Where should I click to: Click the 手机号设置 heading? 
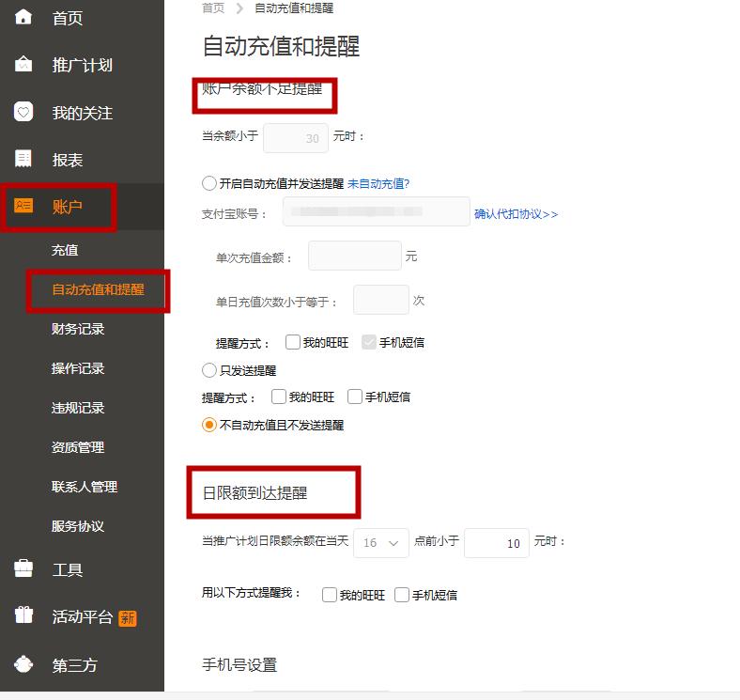tap(239, 665)
